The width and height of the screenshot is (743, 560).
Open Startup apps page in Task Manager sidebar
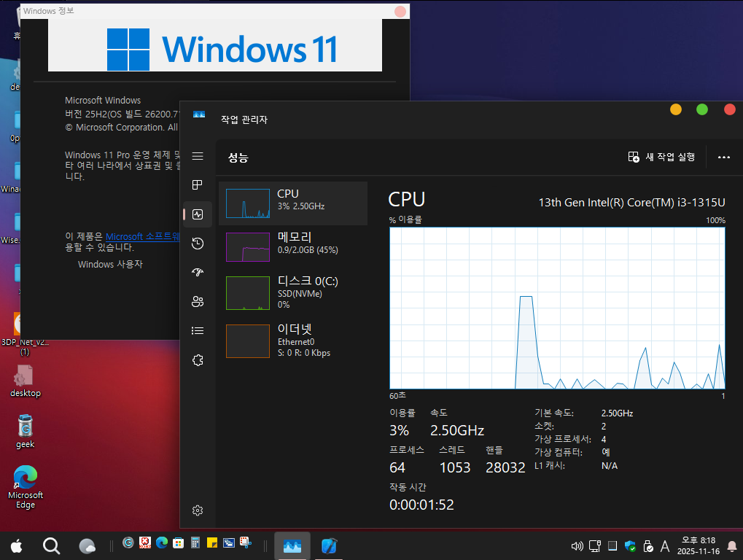click(x=198, y=272)
